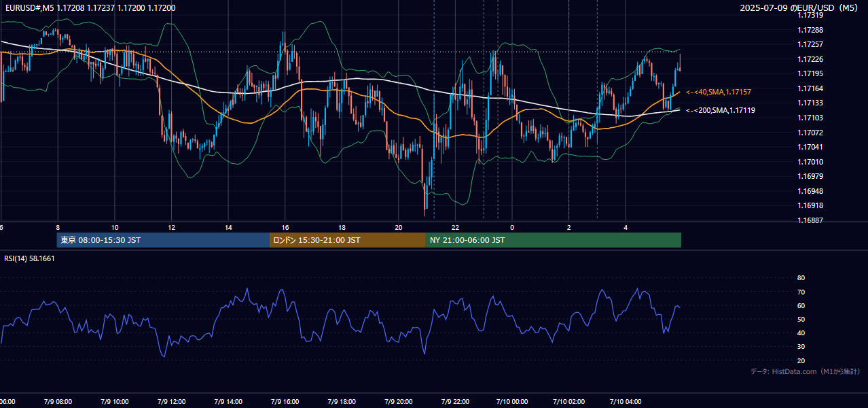Click RSI scale level 20
Screen dimensions: 868x408
click(x=801, y=360)
